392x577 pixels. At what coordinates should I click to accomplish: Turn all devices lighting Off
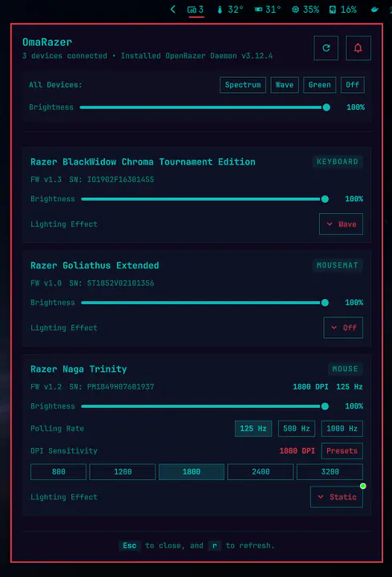tap(352, 85)
